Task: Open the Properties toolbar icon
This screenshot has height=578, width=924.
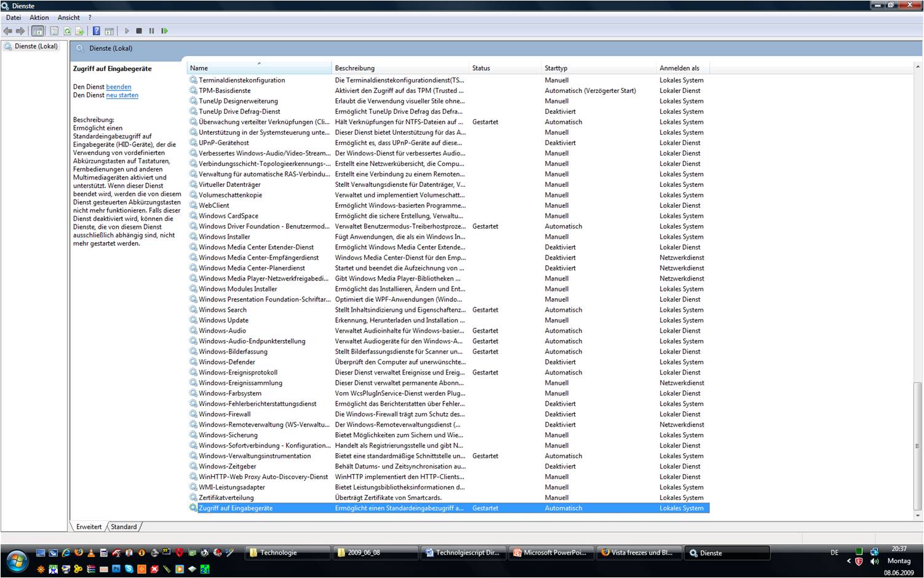Action: click(x=54, y=31)
